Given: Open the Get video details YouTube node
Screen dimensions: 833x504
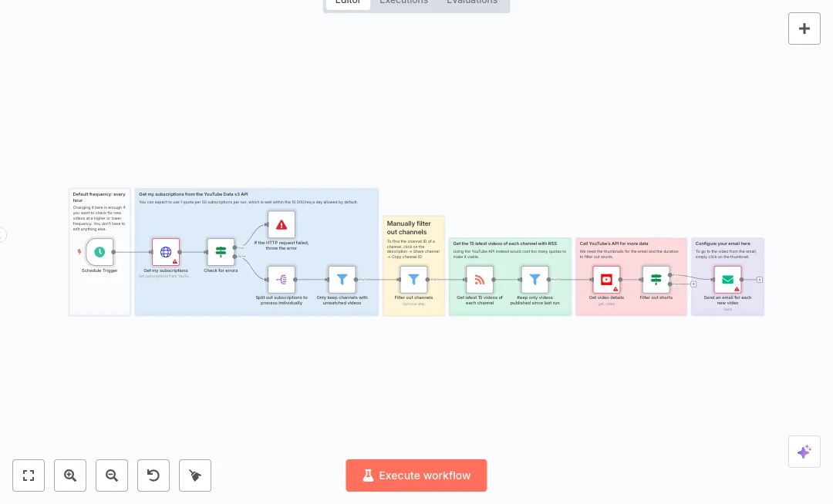Looking at the screenshot, I should point(606,280).
